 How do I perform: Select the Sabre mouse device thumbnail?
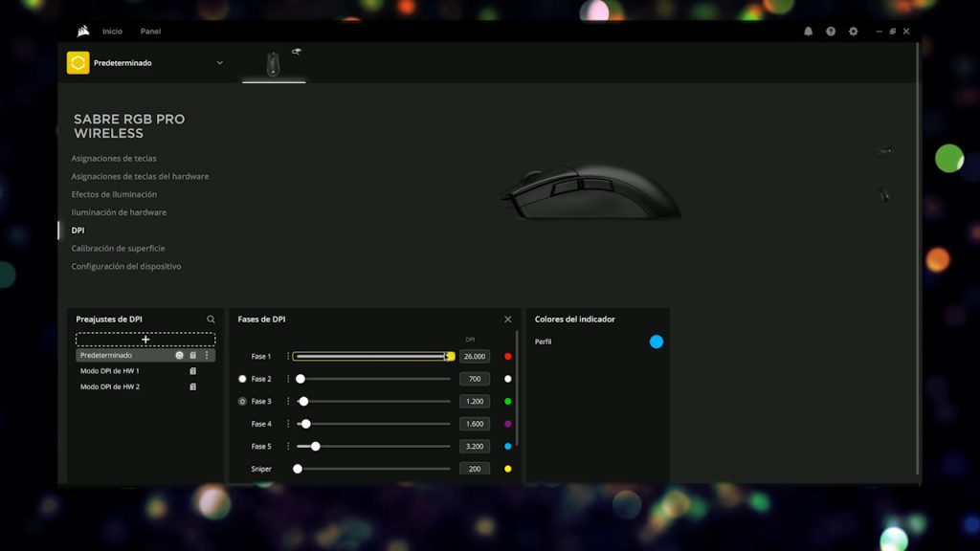[273, 64]
